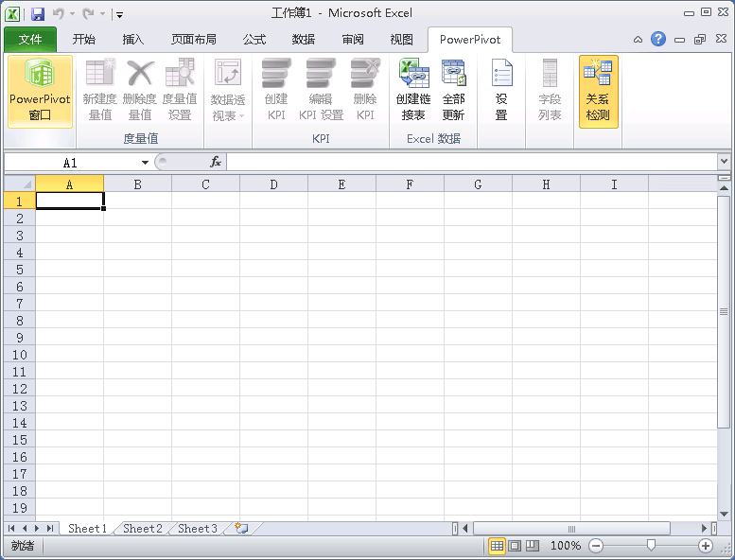The image size is (735, 560).
Task: Open Customize Quick Access Toolbar dropdown
Action: tap(119, 15)
